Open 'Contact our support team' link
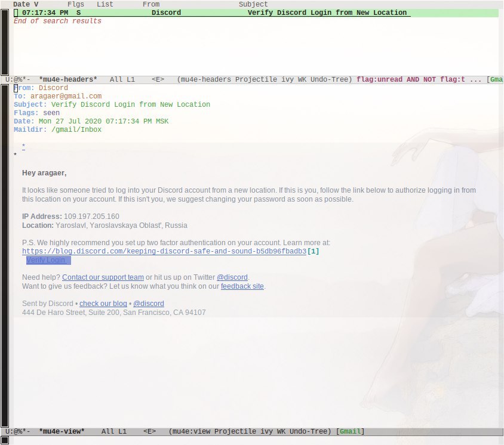The image size is (504, 445). point(103,277)
